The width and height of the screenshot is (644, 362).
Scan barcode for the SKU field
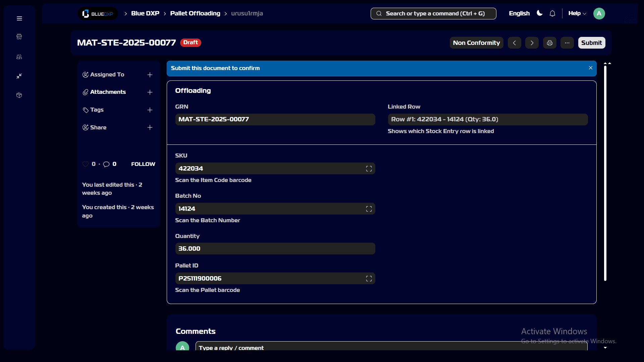point(368,168)
